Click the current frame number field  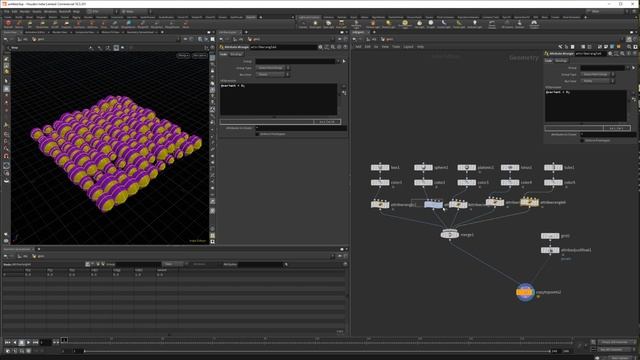coord(46,342)
